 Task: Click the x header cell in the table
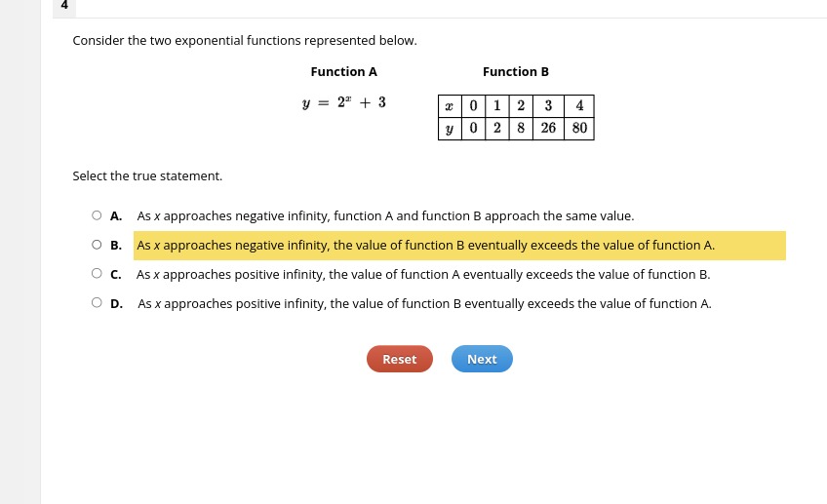pos(450,106)
